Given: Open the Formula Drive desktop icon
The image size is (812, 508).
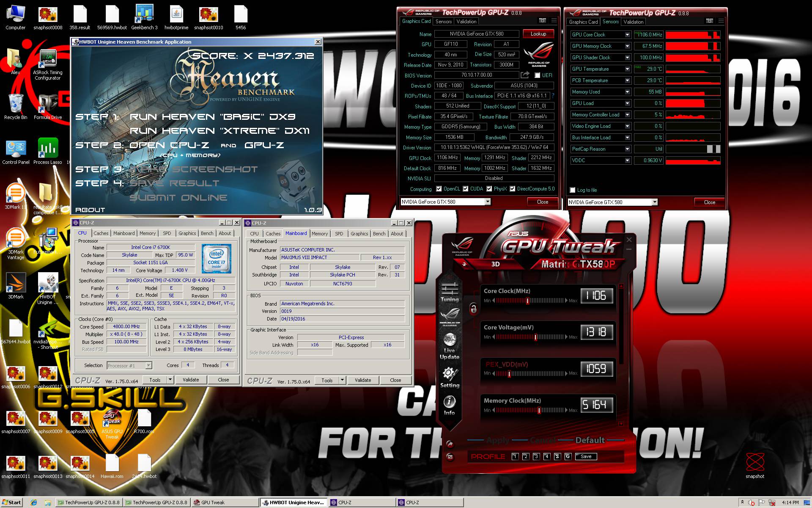Looking at the screenshot, I should coord(48,107).
